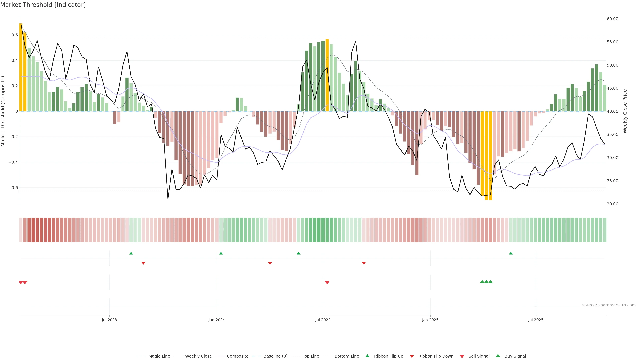Image resolution: width=644 pixels, height=362 pixels.
Task: Toggle Weekly Close legend entry
Action: (198, 356)
